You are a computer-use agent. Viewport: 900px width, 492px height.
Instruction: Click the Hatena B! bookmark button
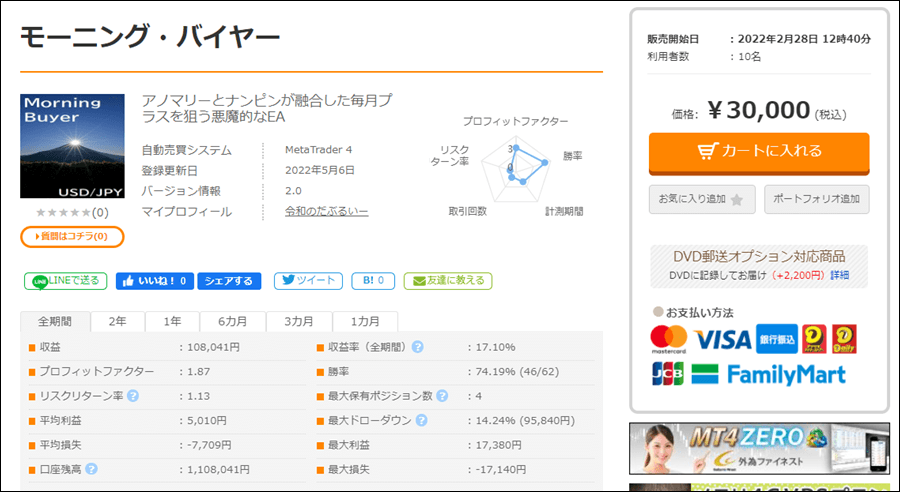[372, 281]
